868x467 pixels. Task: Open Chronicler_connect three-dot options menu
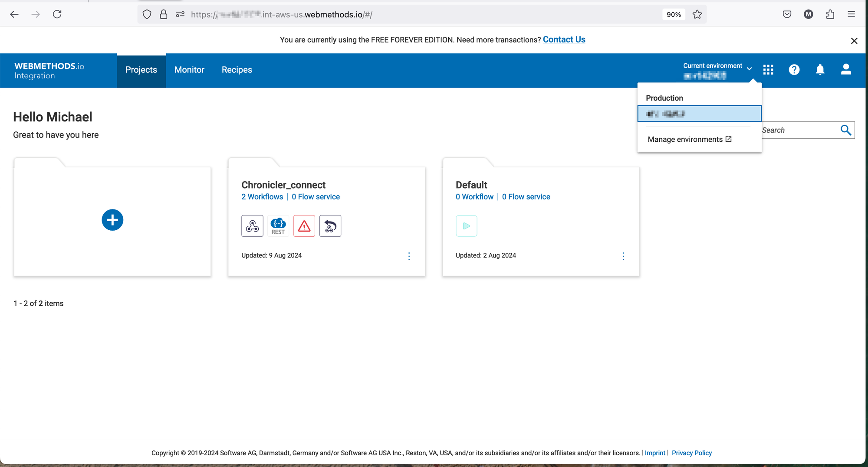409,256
